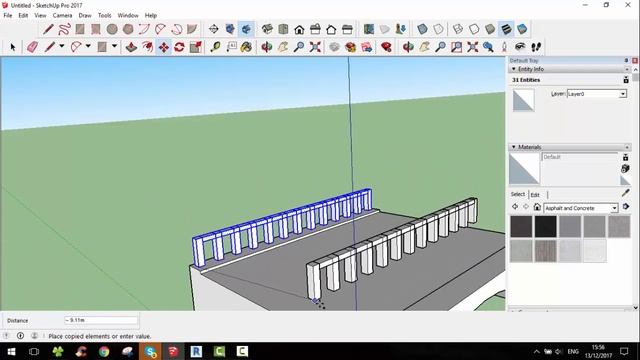640x360 pixels.
Task: Toggle the Default Tray pin
Action: coord(627,60)
